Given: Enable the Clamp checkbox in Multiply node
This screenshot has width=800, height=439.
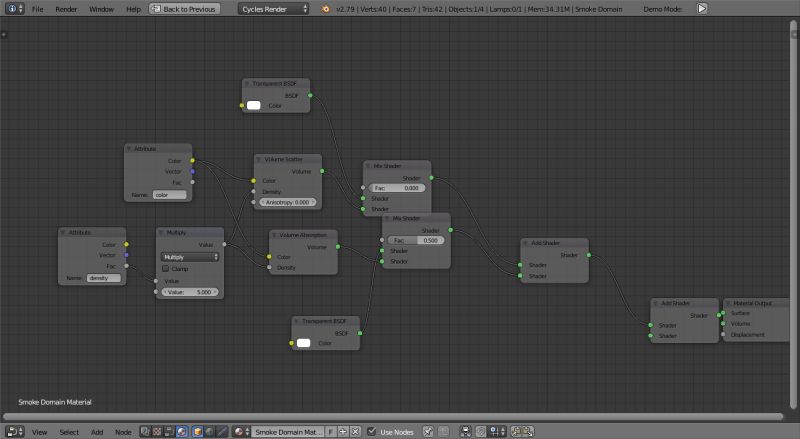Looking at the screenshot, I should pyautogui.click(x=165, y=269).
